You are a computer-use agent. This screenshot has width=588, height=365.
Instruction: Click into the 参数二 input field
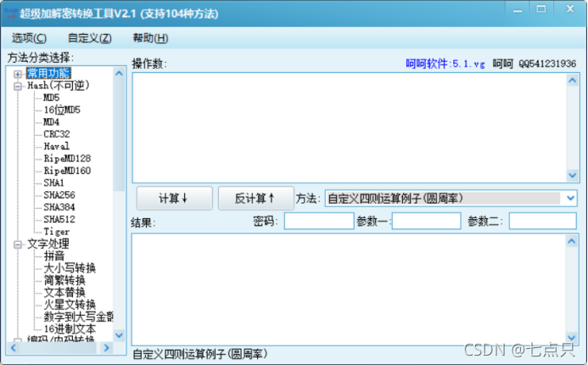543,221
